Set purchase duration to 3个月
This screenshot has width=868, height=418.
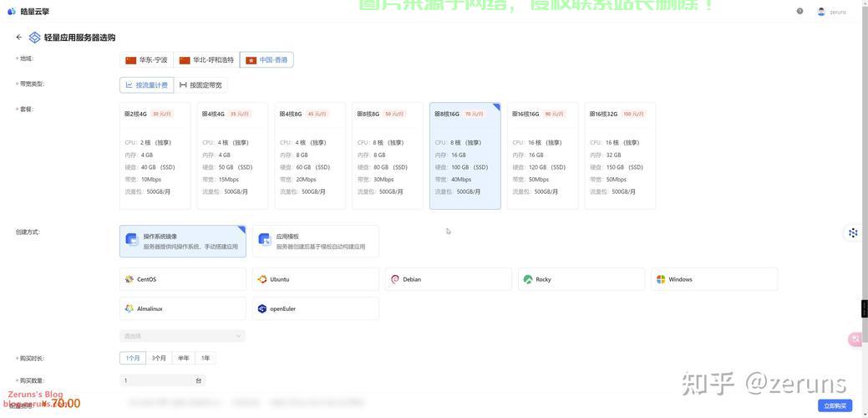click(159, 358)
